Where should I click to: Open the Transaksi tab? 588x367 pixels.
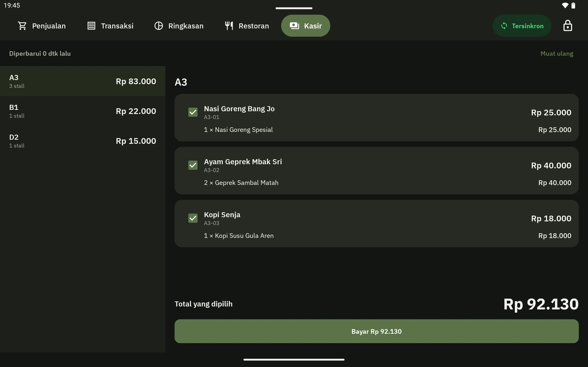[110, 26]
